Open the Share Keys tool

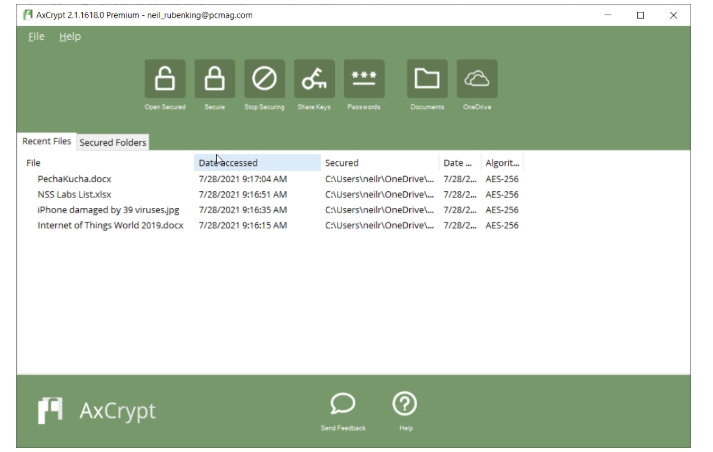[x=314, y=80]
